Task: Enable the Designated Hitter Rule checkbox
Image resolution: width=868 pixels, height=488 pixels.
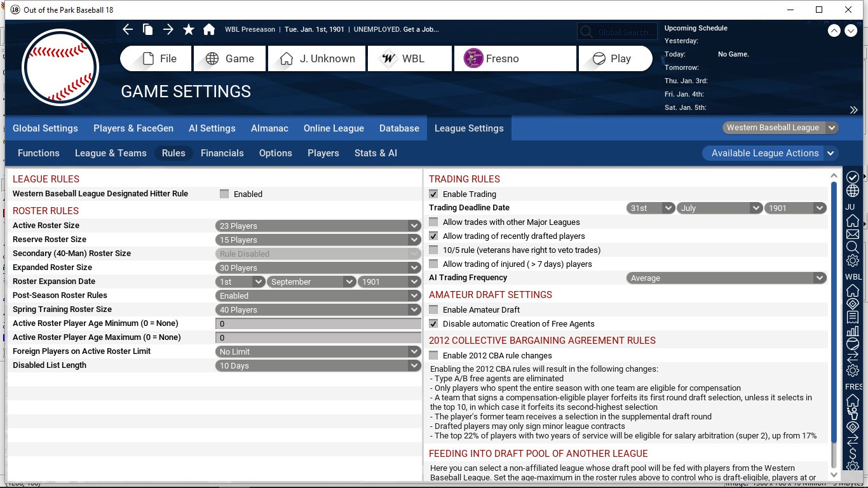Action: coord(224,194)
